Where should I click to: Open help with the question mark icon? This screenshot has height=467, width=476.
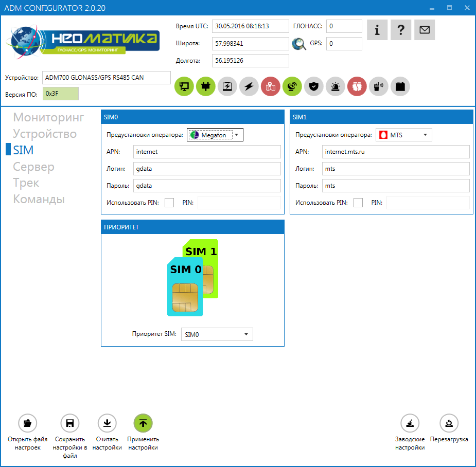coord(401,30)
